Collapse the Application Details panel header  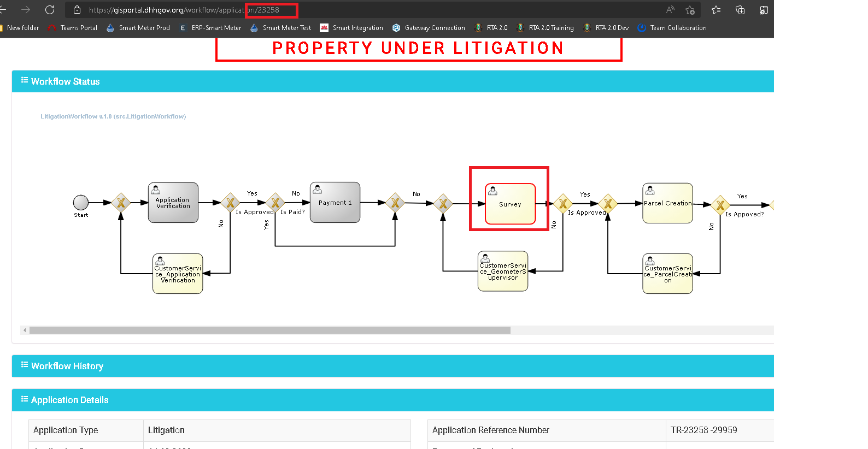point(392,400)
